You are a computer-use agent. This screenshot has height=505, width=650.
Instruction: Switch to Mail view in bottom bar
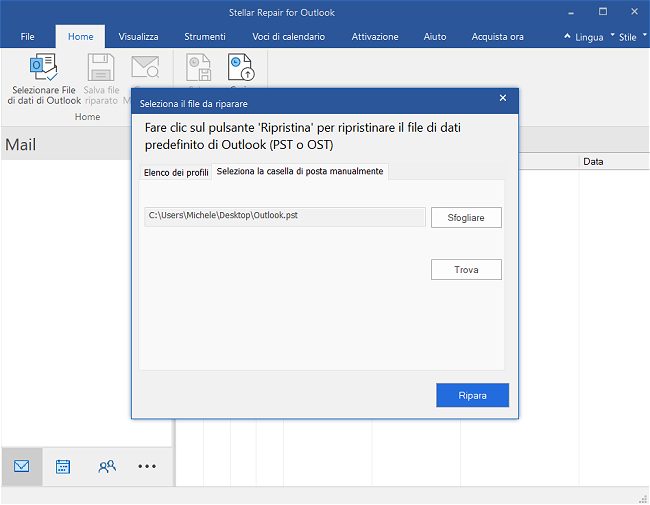(x=22, y=466)
